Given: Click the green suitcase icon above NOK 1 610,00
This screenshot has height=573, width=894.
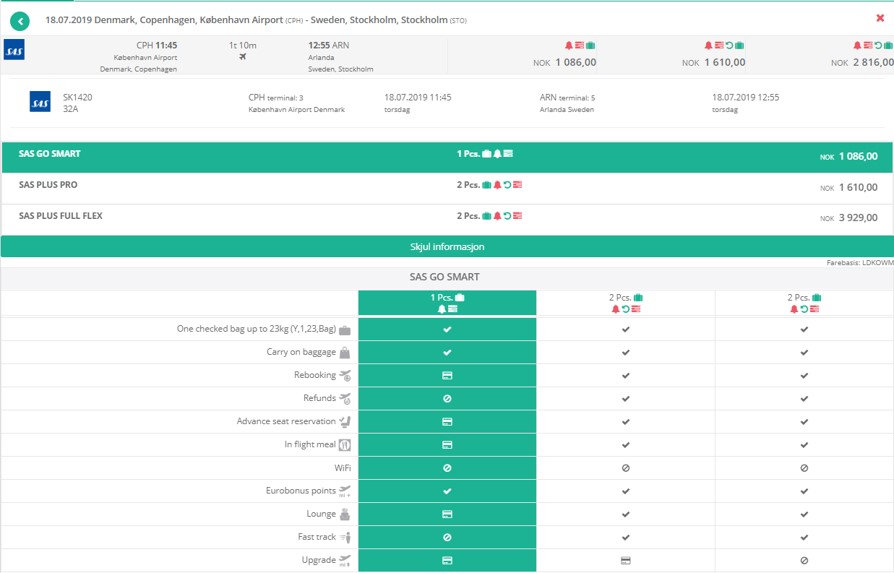Looking at the screenshot, I should 739,45.
